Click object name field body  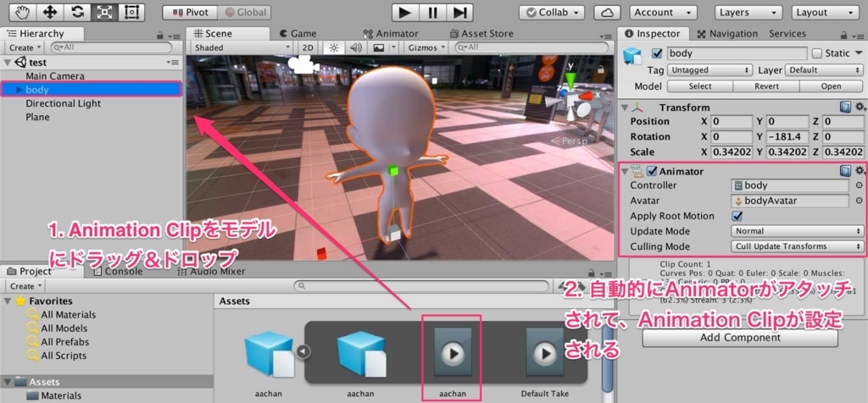point(737,53)
